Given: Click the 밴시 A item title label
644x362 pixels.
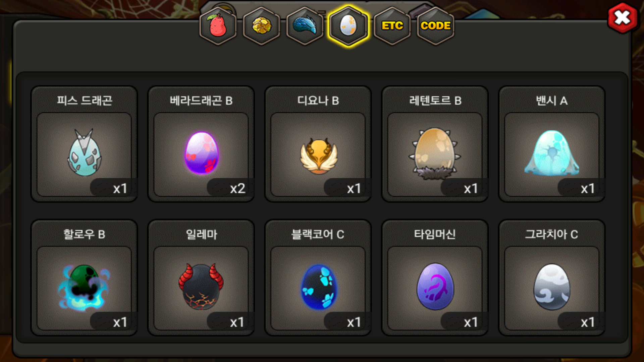Looking at the screenshot, I should pyautogui.click(x=552, y=101).
